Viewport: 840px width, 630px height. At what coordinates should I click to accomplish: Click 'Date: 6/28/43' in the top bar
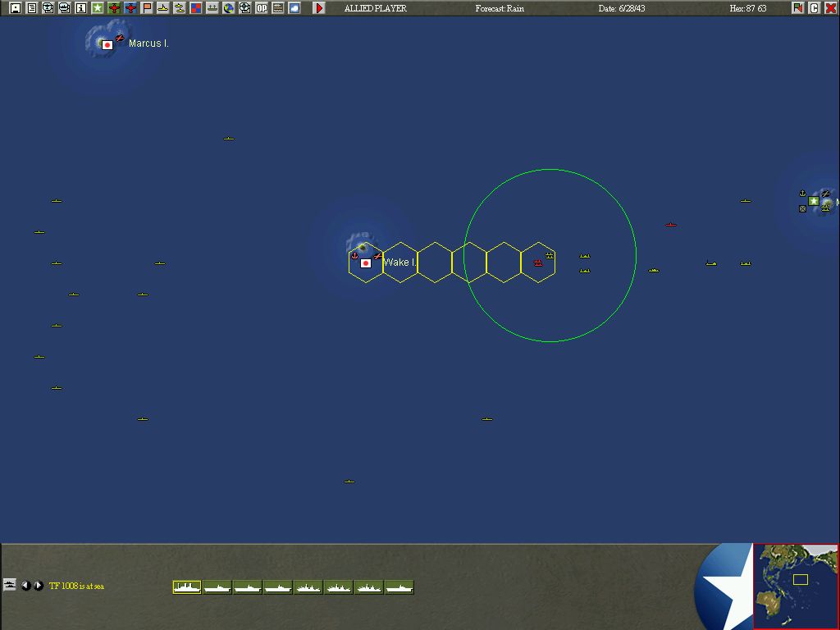click(x=622, y=8)
